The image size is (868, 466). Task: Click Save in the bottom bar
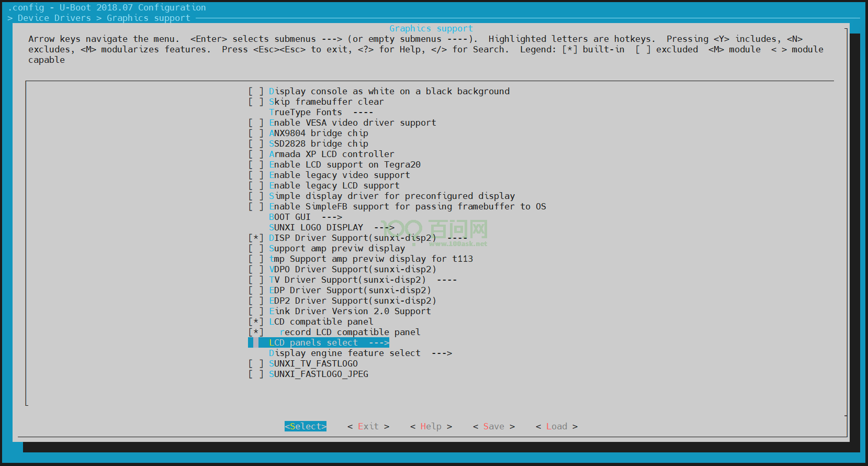click(493, 426)
